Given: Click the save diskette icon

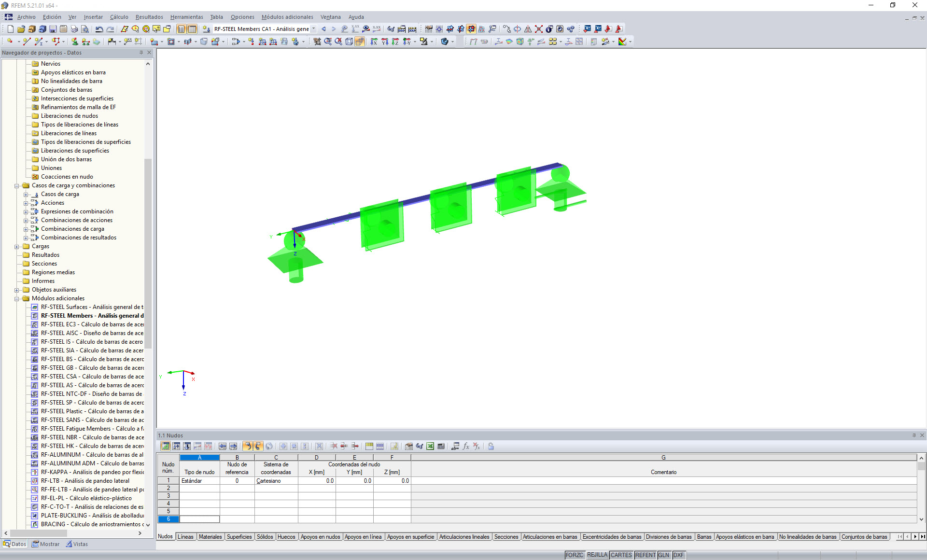Looking at the screenshot, I should tap(53, 29).
